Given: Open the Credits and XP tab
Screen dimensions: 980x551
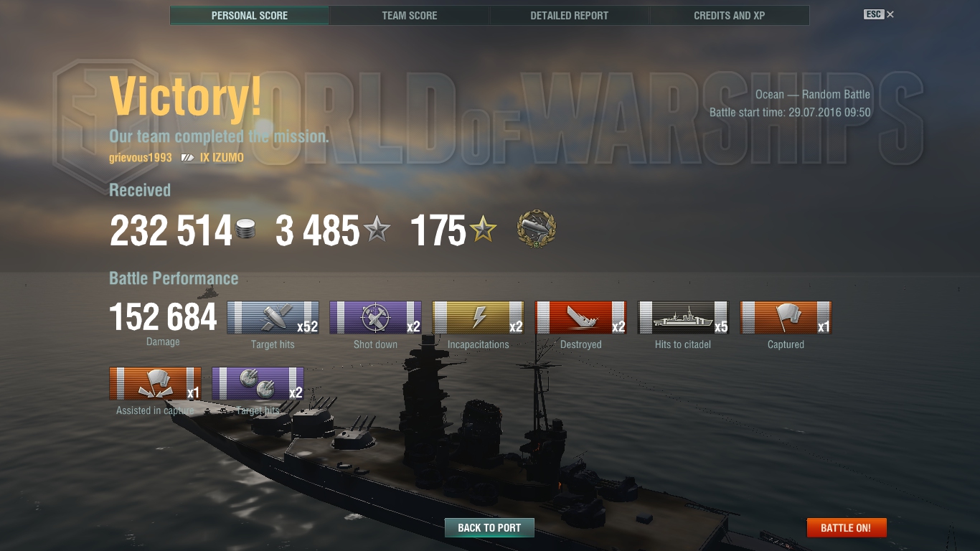Looking at the screenshot, I should [730, 15].
